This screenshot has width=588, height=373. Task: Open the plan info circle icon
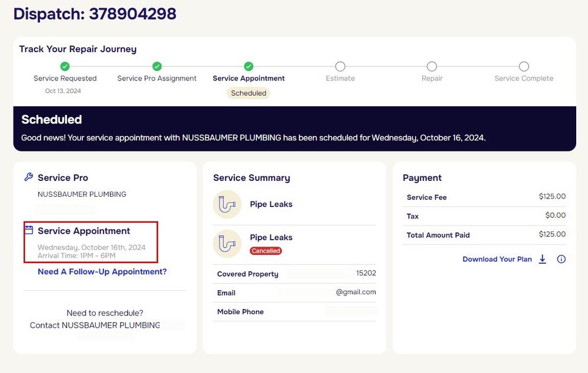click(x=561, y=259)
